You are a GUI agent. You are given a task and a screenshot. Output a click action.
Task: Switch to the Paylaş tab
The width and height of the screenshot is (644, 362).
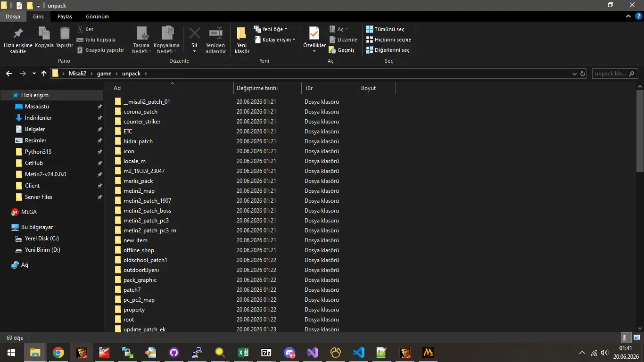coord(65,16)
